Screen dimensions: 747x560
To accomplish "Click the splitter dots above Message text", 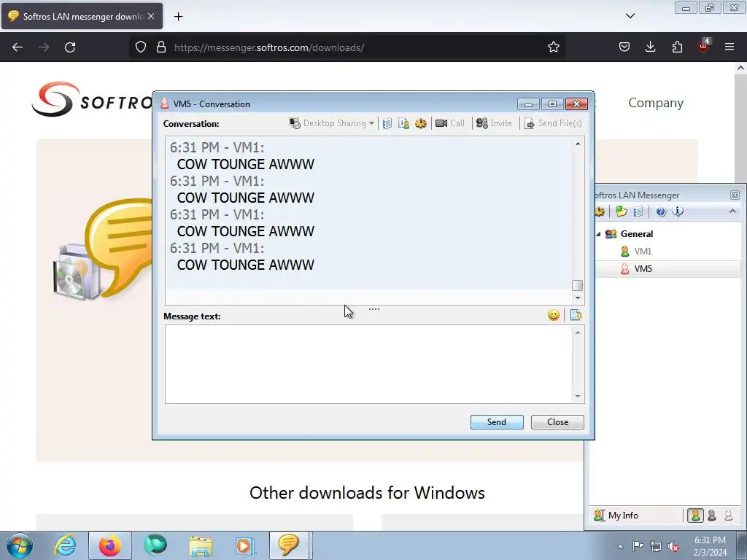I will [x=374, y=309].
